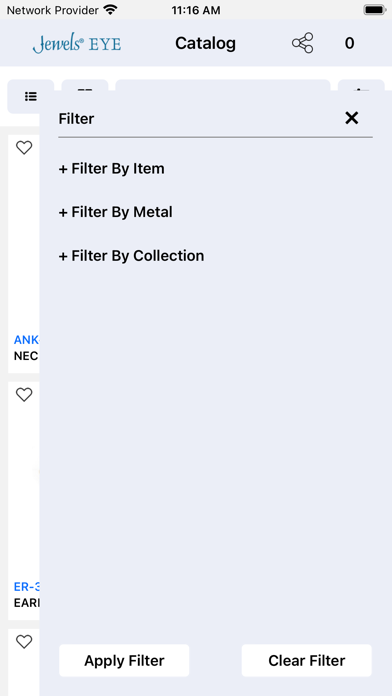This screenshot has height=696, width=392.
Task: Tap the Jewels EYE logo
Action: point(77,44)
